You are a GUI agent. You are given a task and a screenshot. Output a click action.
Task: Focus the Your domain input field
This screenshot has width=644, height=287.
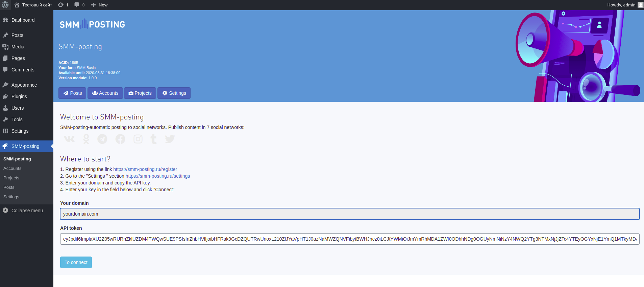pyautogui.click(x=350, y=214)
